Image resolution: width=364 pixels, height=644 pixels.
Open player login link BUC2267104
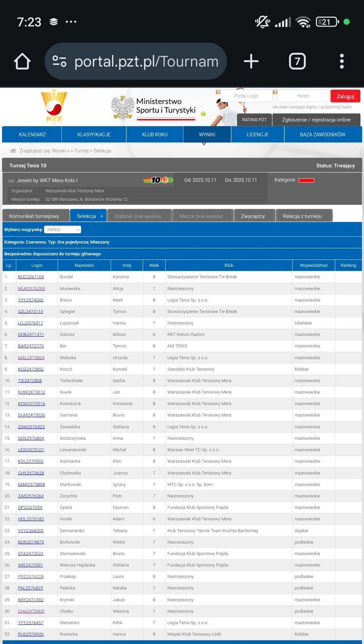click(x=31, y=277)
